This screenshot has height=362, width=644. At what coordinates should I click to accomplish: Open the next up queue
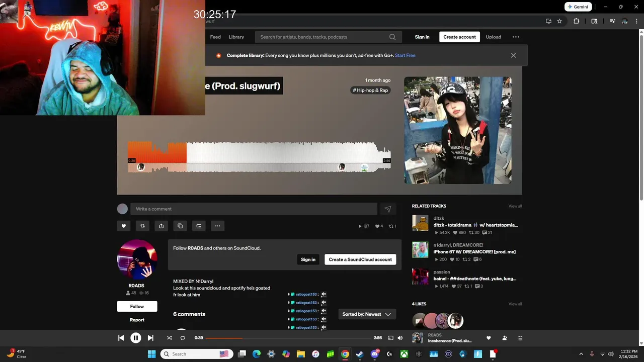[x=520, y=338]
